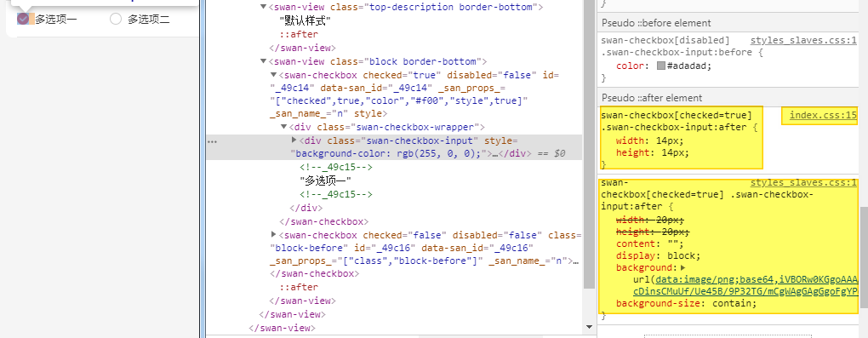This screenshot has height=338, width=868.
Task: Check the 多选项二 checkbox
Action: tap(116, 20)
